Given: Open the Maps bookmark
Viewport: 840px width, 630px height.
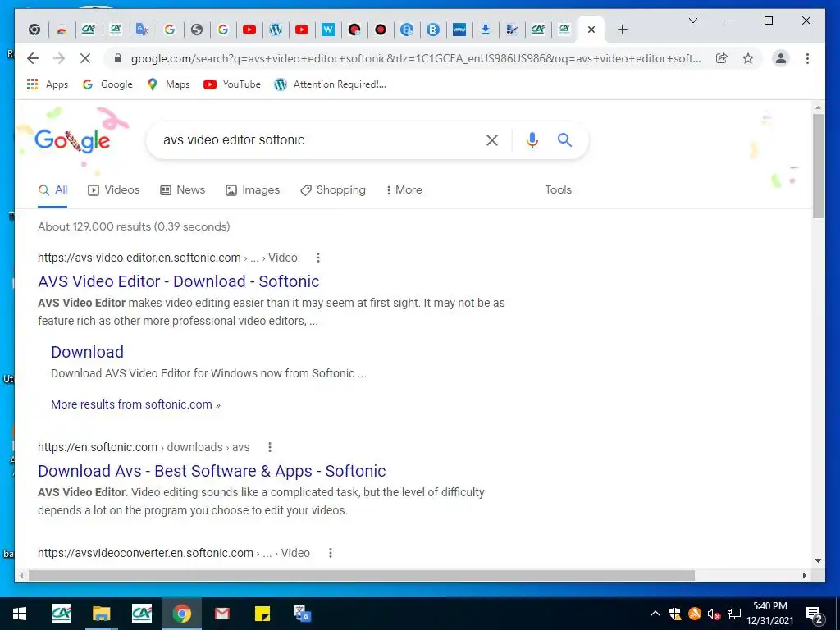Looking at the screenshot, I should tap(168, 84).
